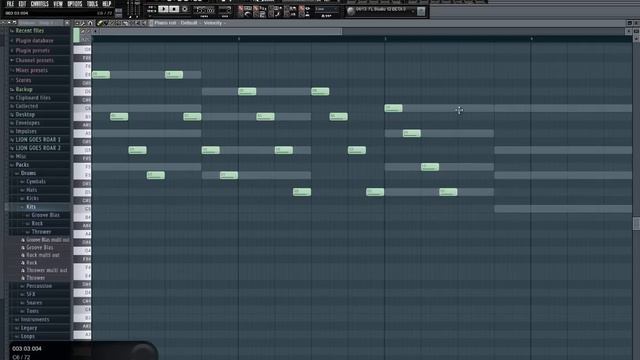Image resolution: width=640 pixels, height=360 pixels.
Task: Adjust the main pitch slider
Action: [137, 9]
